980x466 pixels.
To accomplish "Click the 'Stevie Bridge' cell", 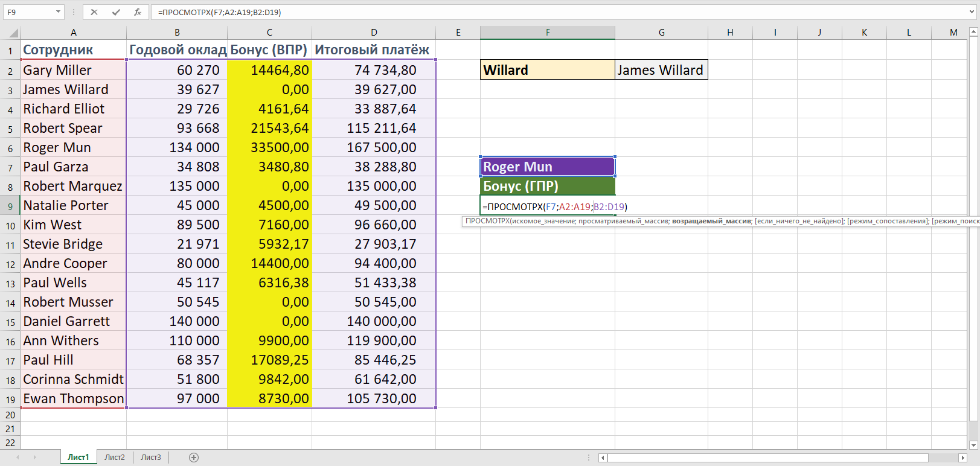I will click(x=73, y=244).
